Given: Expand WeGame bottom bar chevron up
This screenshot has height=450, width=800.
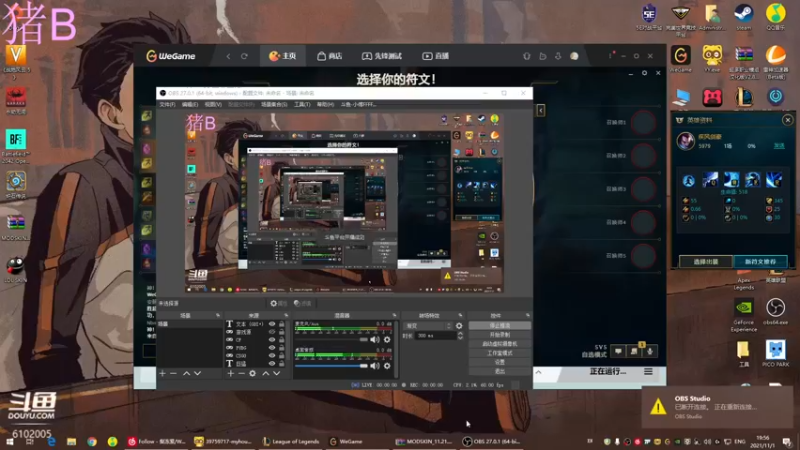Looking at the screenshot, I should (x=538, y=372).
